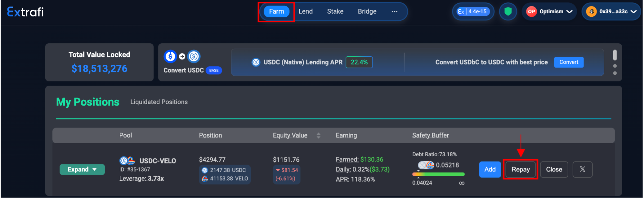Image resolution: width=644 pixels, height=200 pixels.
Task: Click the green shield icon
Action: coord(508,11)
